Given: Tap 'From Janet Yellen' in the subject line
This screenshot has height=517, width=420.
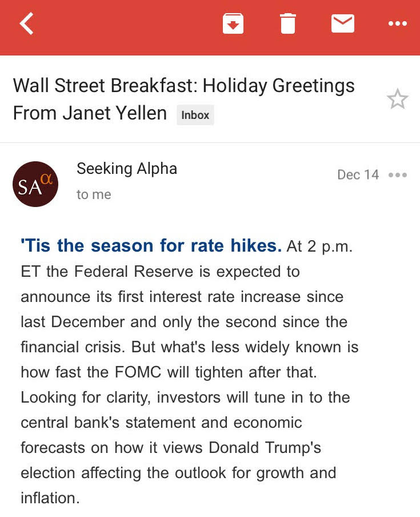Looking at the screenshot, I should 90,113.
